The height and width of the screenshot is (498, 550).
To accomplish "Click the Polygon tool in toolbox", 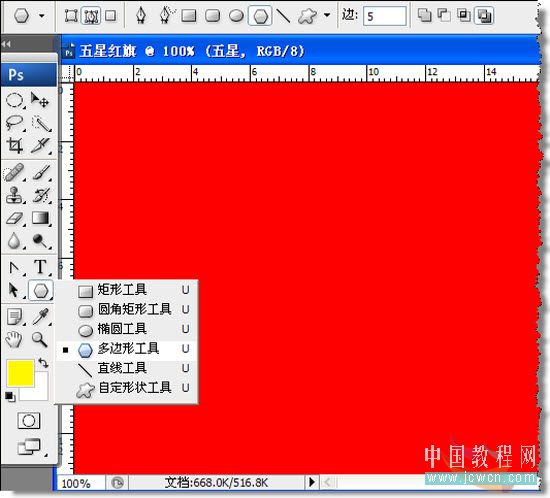I will (41, 291).
